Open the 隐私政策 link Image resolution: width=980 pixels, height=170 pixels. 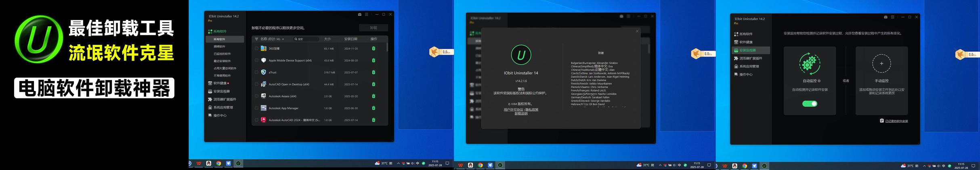532,110
